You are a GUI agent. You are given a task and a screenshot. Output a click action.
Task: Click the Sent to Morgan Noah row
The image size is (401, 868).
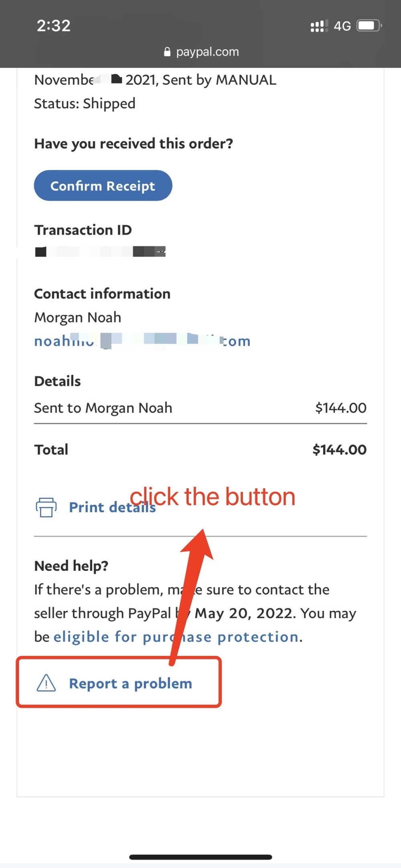[103, 408]
